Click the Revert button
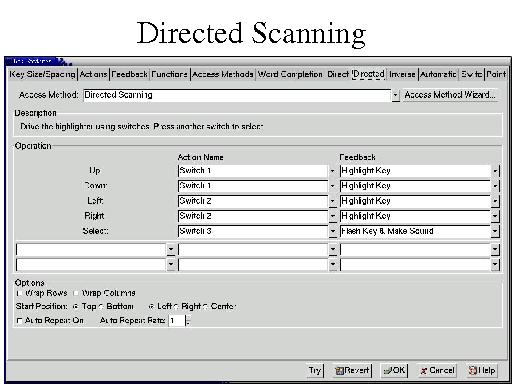 (x=353, y=371)
